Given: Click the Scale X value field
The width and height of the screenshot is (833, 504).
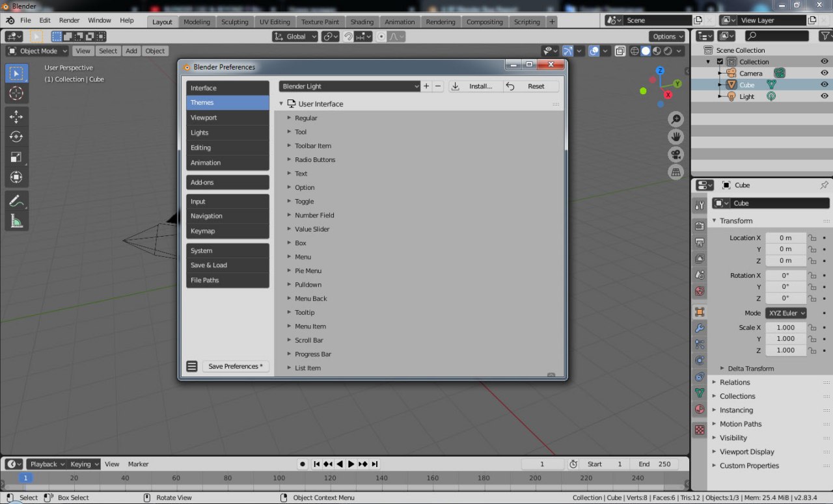Looking at the screenshot, I should click(785, 328).
